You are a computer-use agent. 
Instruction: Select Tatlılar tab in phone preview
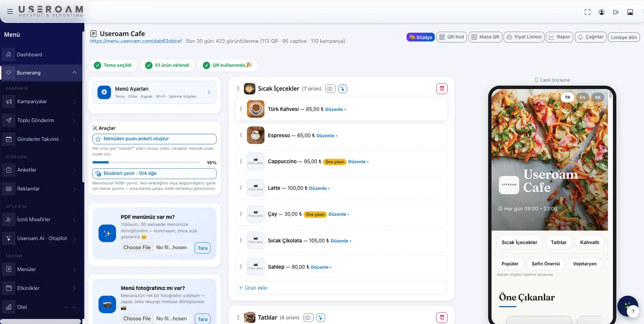(x=559, y=242)
